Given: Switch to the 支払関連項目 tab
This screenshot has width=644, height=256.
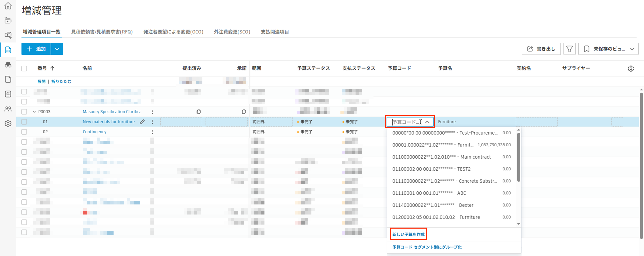Looking at the screenshot, I should (x=275, y=32).
